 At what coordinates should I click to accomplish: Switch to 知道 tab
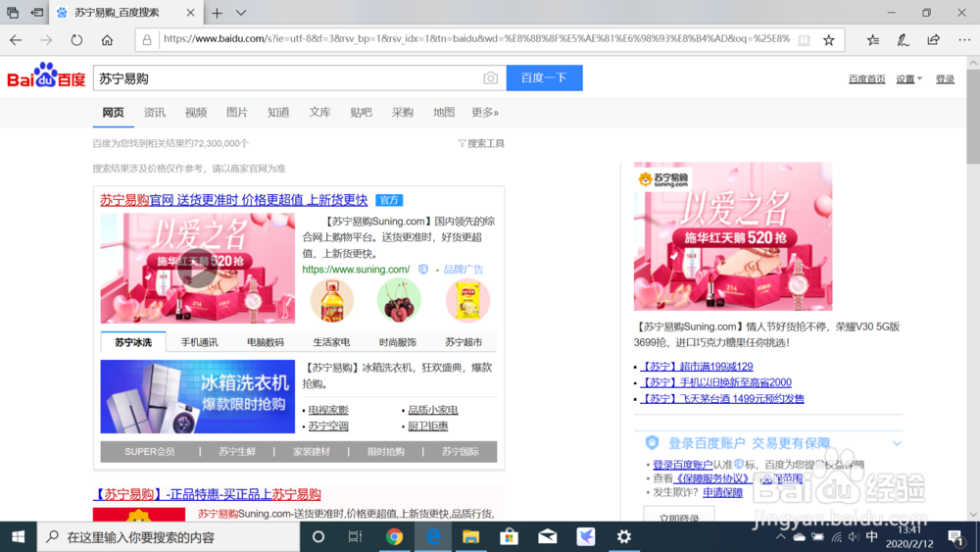tap(278, 113)
